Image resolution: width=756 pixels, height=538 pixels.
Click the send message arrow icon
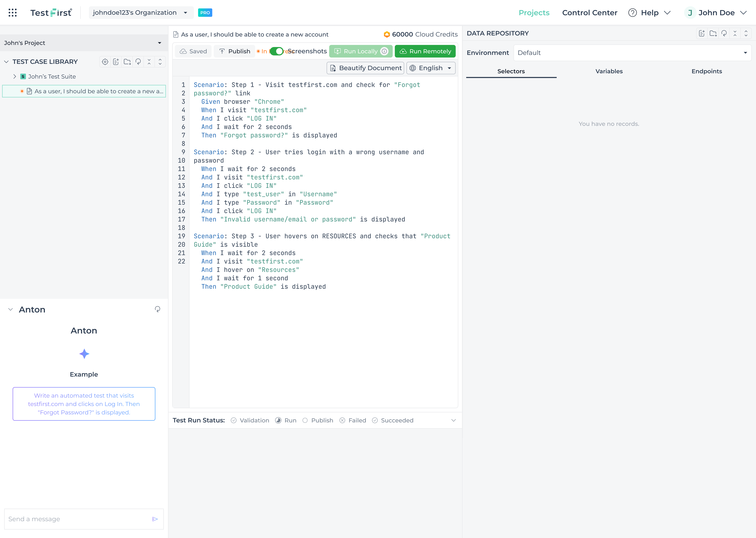click(155, 519)
